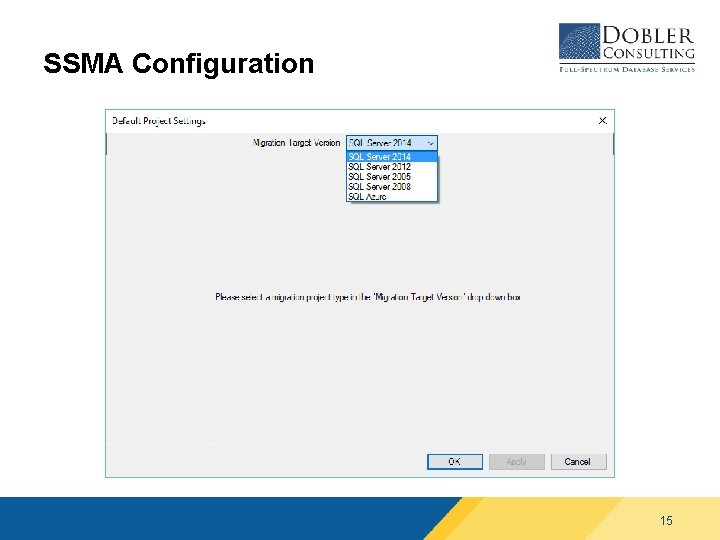Choose SQL Server 2012 option

(392, 167)
